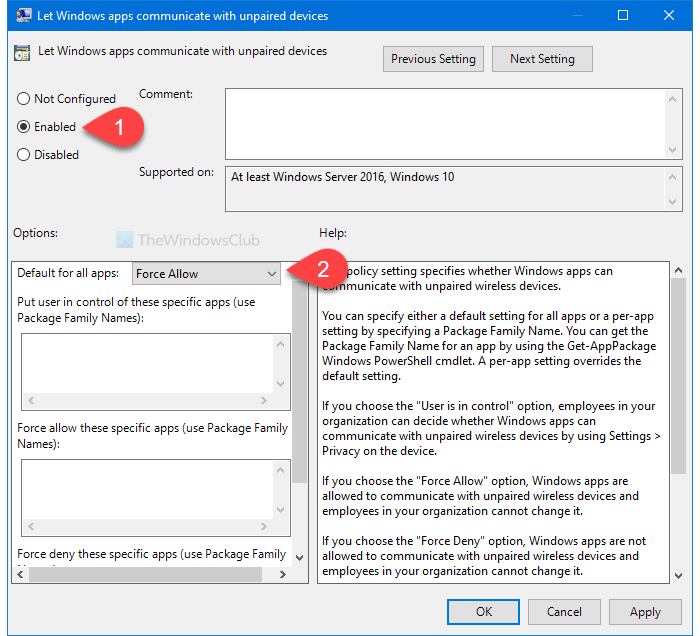The image size is (700, 636).
Task: Click the Apply button
Action: 645,611
